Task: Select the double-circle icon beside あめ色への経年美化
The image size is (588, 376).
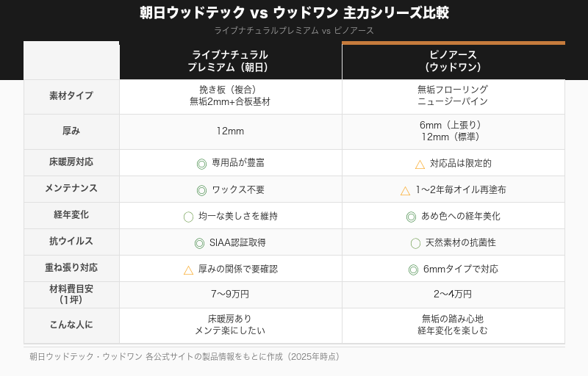Action: (x=411, y=217)
